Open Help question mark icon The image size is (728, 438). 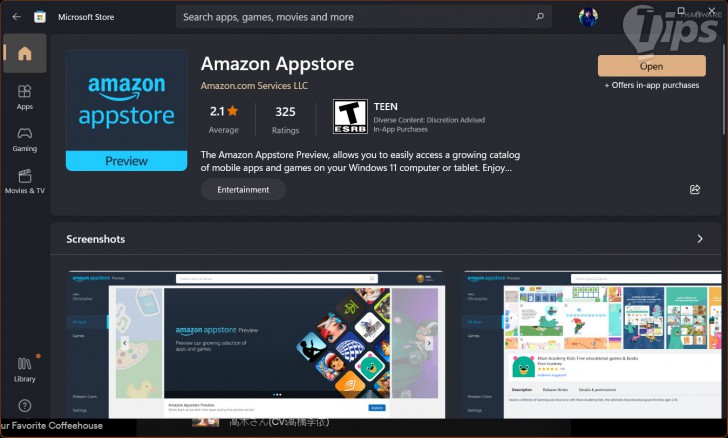(x=25, y=405)
